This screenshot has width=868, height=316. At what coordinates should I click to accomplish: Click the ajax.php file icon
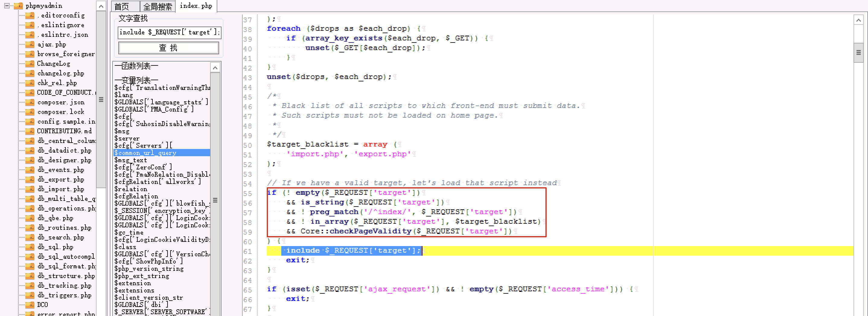click(30, 44)
